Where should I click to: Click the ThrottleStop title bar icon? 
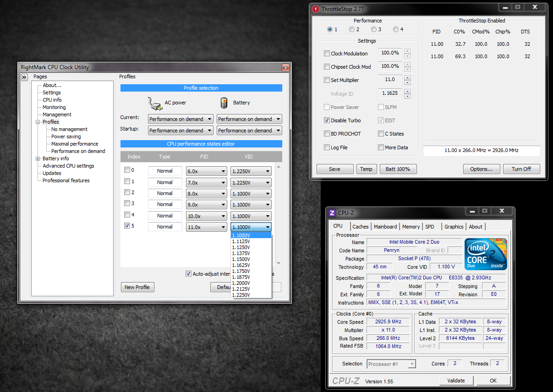coord(315,9)
